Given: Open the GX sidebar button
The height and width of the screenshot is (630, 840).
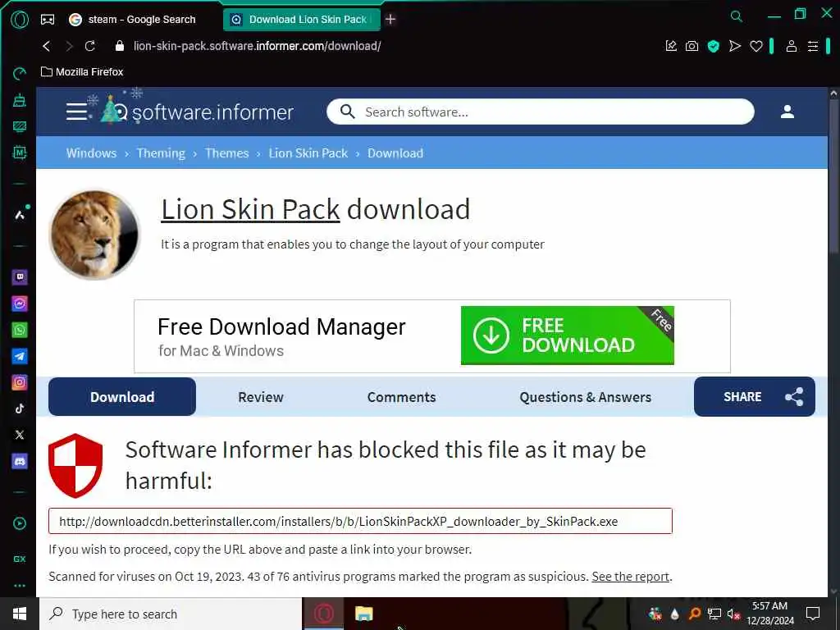Looking at the screenshot, I should tap(20, 559).
